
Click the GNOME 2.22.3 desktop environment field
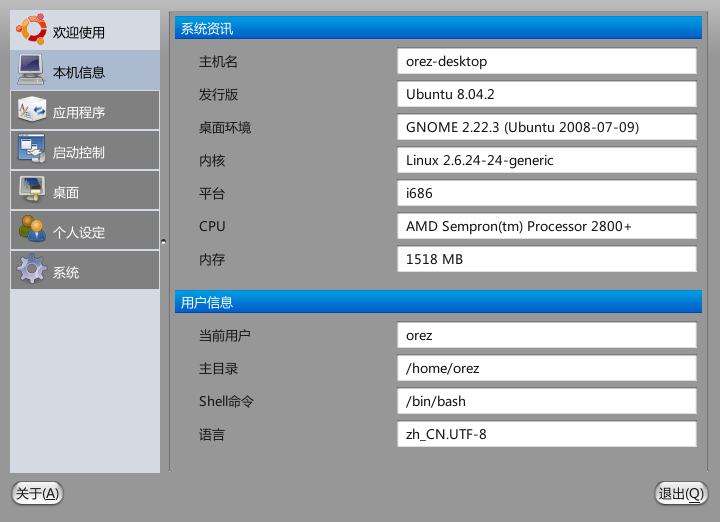click(x=546, y=127)
